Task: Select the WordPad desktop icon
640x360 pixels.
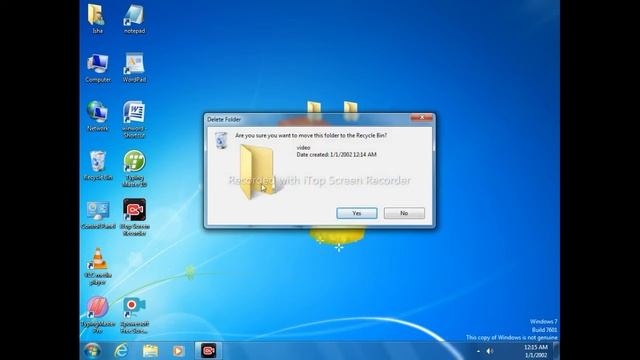Action: pos(134,68)
